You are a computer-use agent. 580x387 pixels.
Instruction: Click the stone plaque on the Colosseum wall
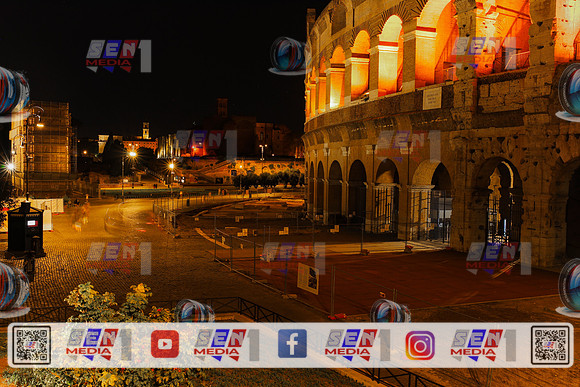pos(432,98)
